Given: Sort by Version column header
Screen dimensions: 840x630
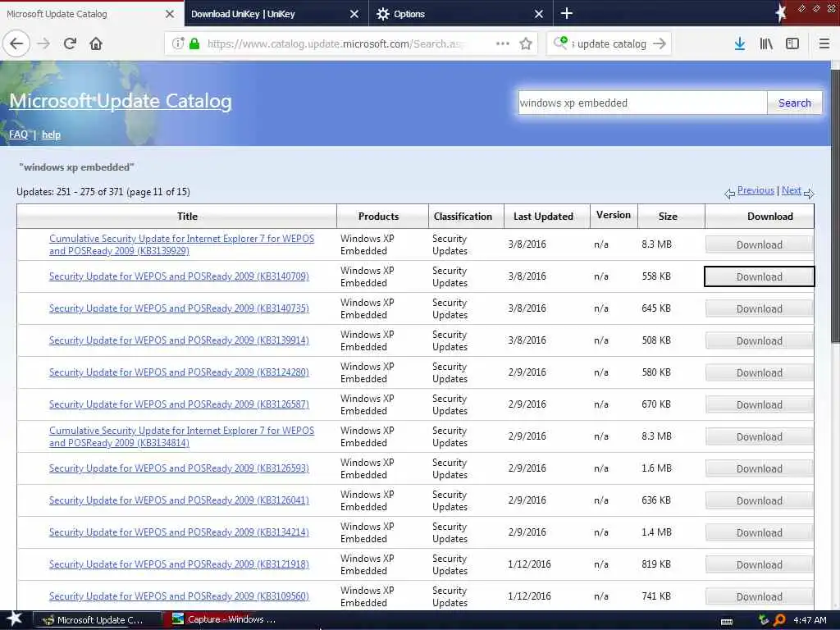Looking at the screenshot, I should point(613,216).
